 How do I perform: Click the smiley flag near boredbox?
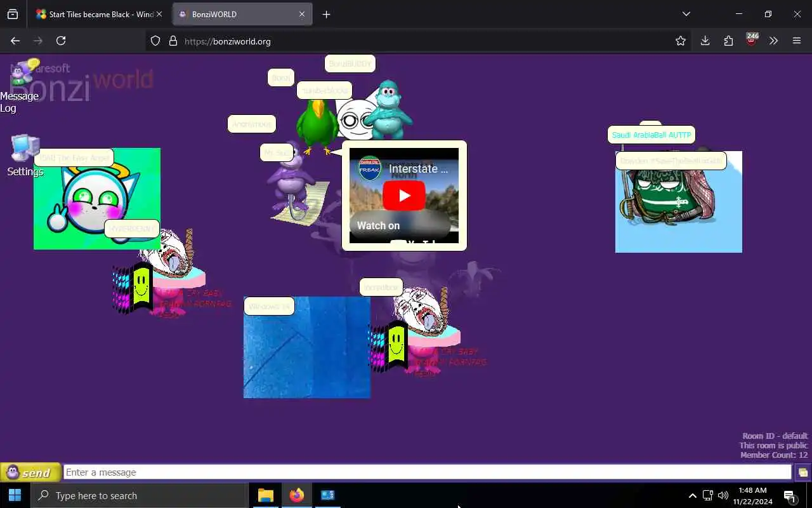390,345
